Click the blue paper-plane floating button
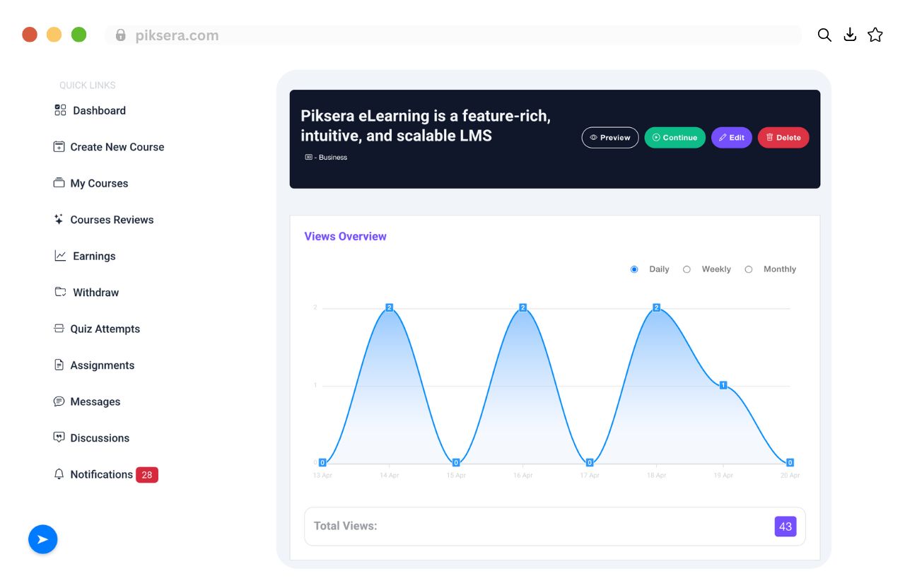The image size is (905, 588). pyautogui.click(x=42, y=539)
